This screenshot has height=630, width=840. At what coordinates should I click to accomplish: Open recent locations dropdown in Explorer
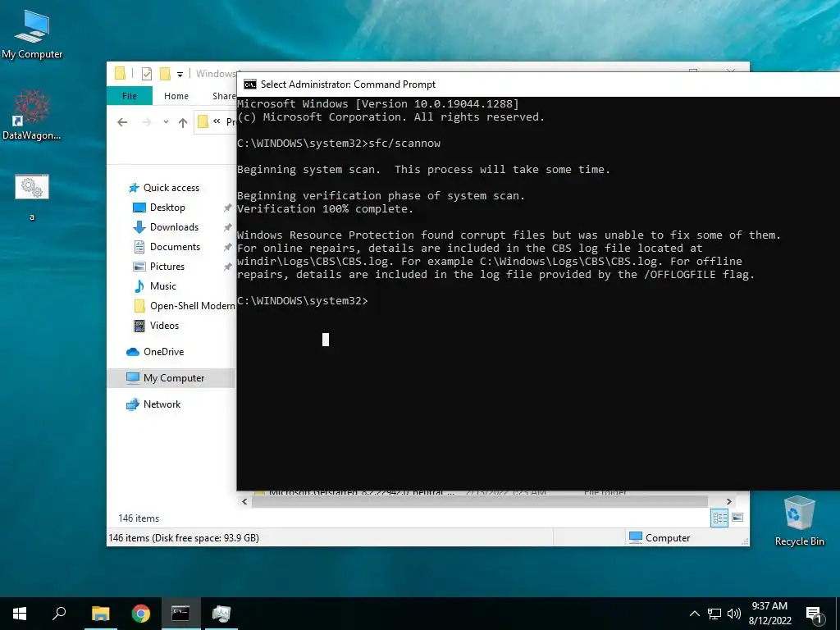166,121
